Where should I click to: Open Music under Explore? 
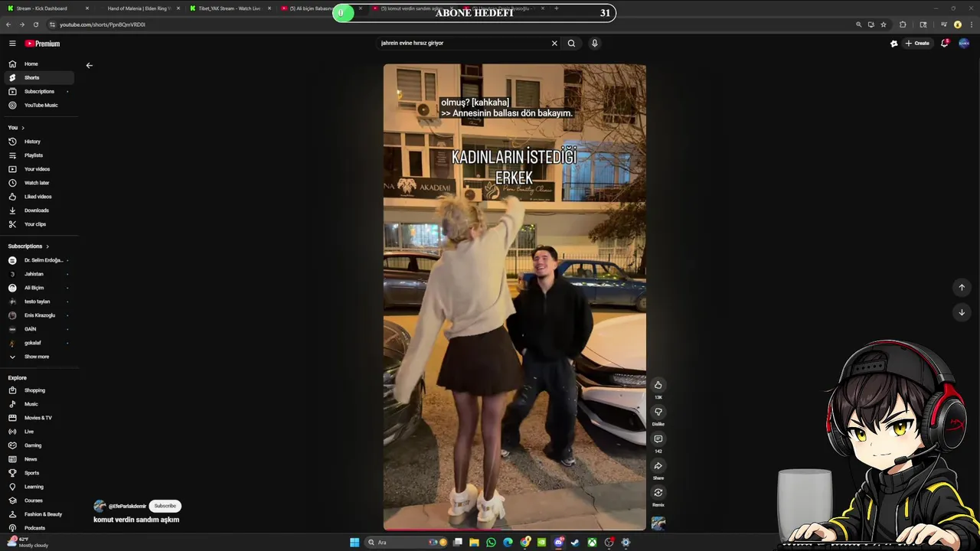coord(38,404)
